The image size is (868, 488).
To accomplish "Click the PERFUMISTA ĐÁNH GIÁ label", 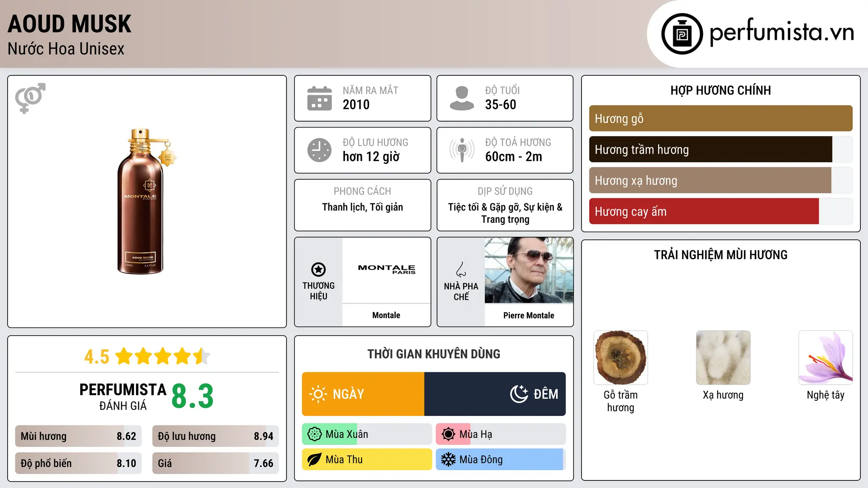I will (123, 396).
